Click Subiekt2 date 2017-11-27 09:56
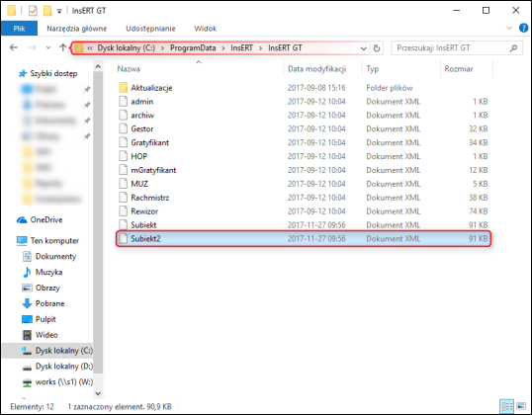532x415 pixels. (316, 239)
